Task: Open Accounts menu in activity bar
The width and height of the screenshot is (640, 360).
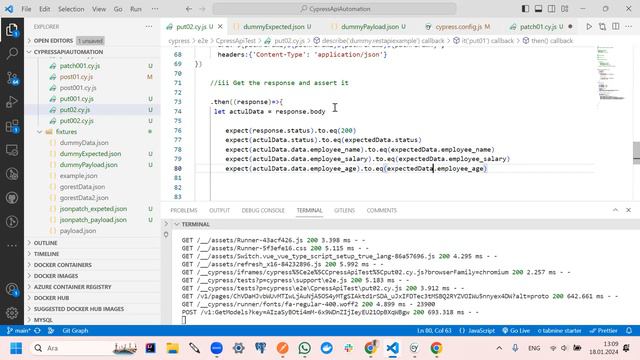Action: 12,289
